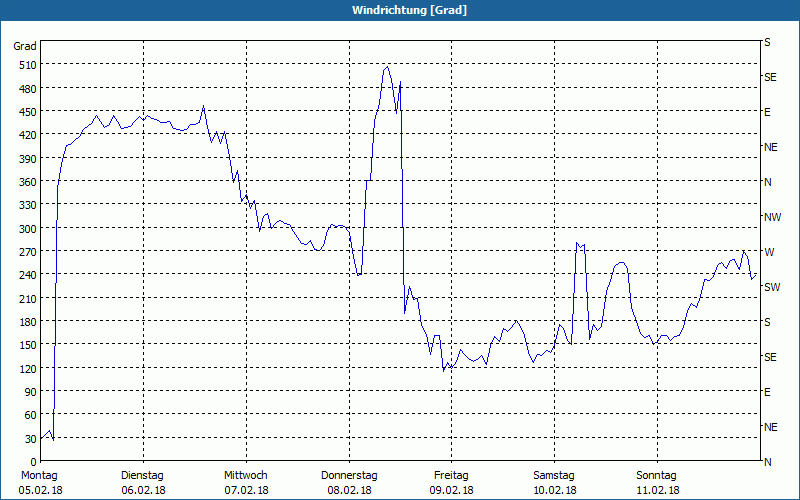Click the 420 left axis value
800x500 pixels.
[28, 135]
